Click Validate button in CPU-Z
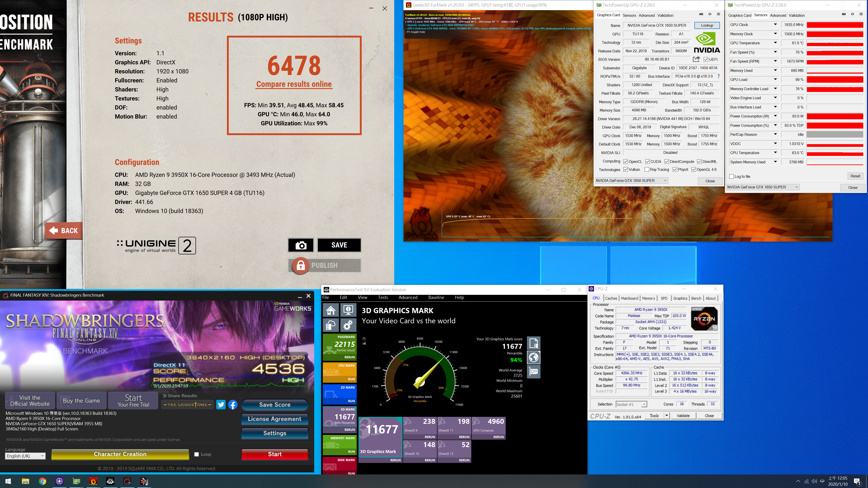The width and height of the screenshot is (868, 488). (x=683, y=416)
